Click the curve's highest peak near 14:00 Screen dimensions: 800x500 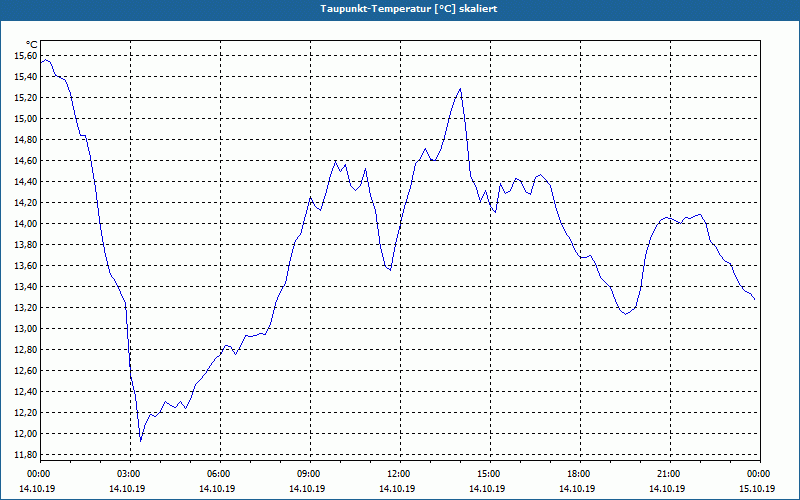point(460,89)
